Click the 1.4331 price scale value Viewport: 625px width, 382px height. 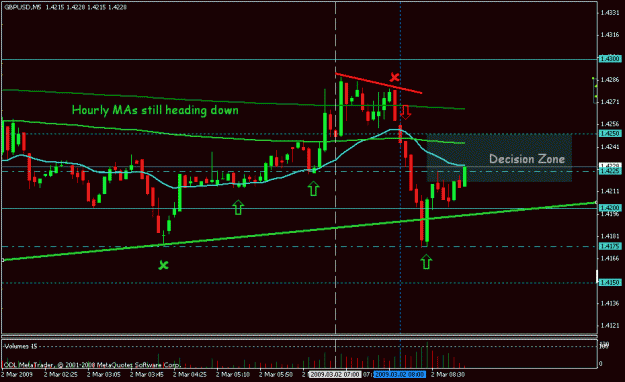pos(610,13)
